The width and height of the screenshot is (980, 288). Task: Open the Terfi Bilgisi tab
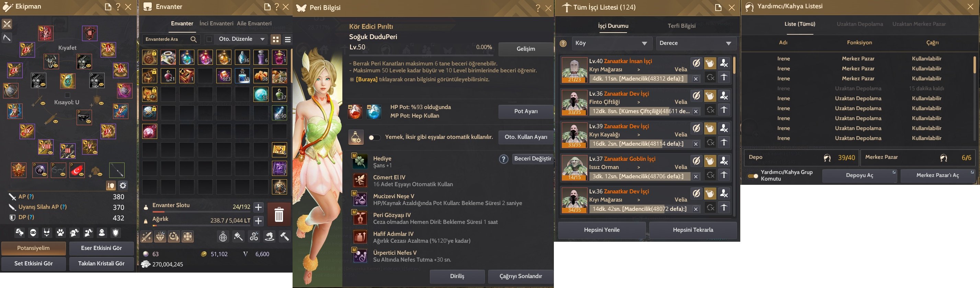click(682, 26)
